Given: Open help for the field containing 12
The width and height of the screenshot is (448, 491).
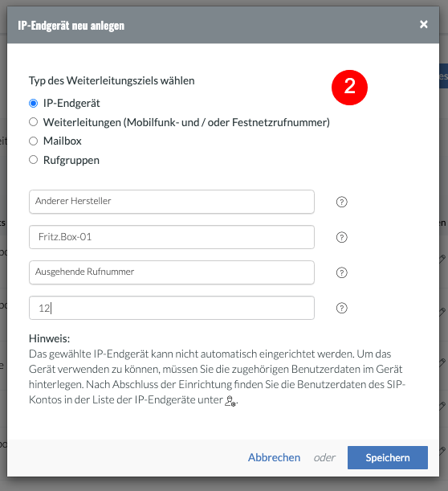Looking at the screenshot, I should point(342,308).
